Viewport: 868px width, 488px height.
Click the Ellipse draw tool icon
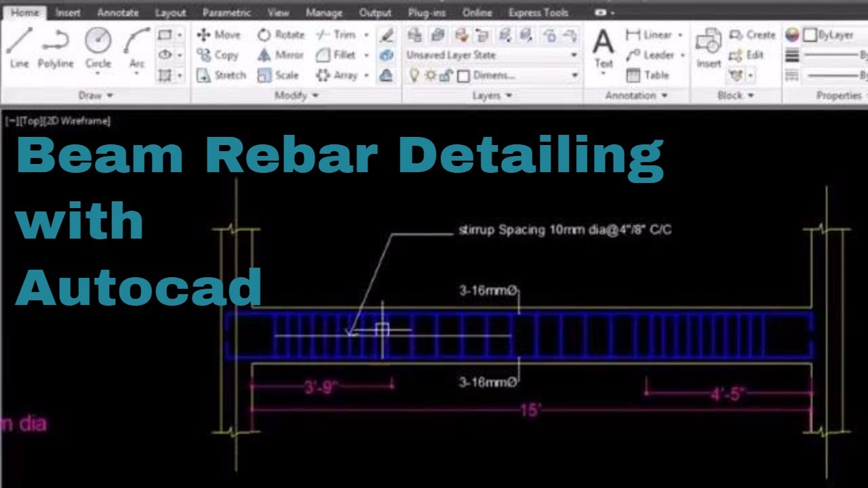click(x=164, y=55)
